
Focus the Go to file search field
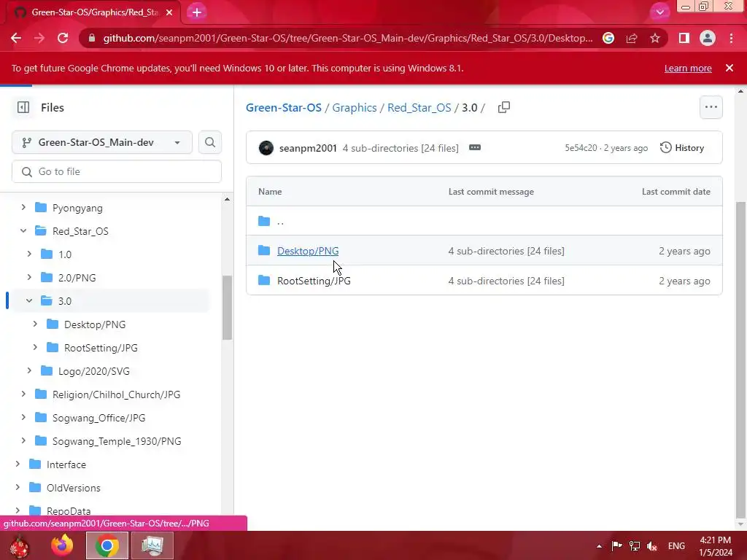pyautogui.click(x=117, y=171)
